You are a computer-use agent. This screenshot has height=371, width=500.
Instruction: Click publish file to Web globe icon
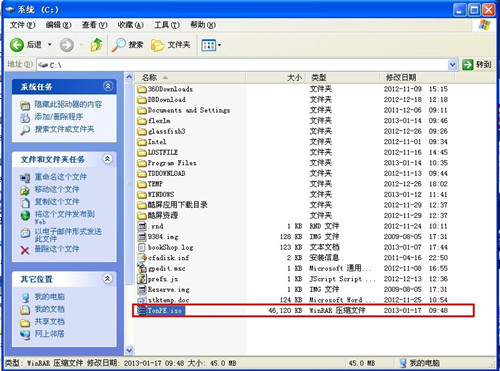coord(25,215)
